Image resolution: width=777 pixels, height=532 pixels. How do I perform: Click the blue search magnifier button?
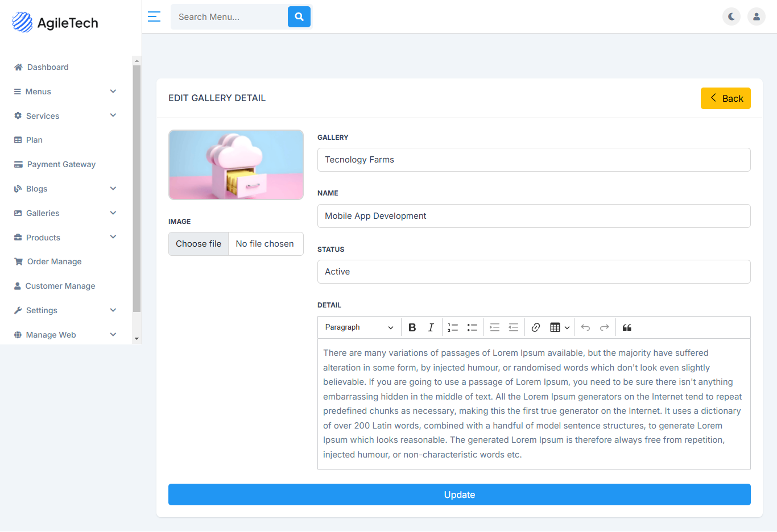coord(299,17)
